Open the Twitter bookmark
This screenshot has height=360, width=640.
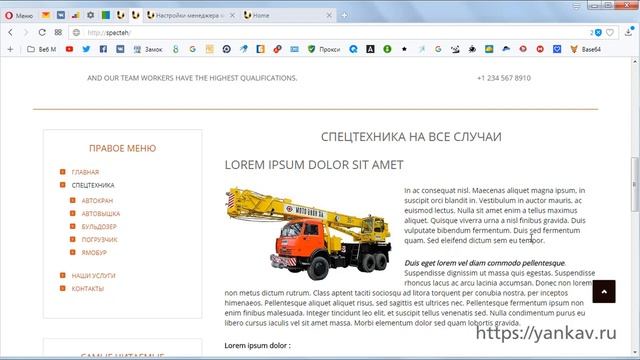(86, 49)
